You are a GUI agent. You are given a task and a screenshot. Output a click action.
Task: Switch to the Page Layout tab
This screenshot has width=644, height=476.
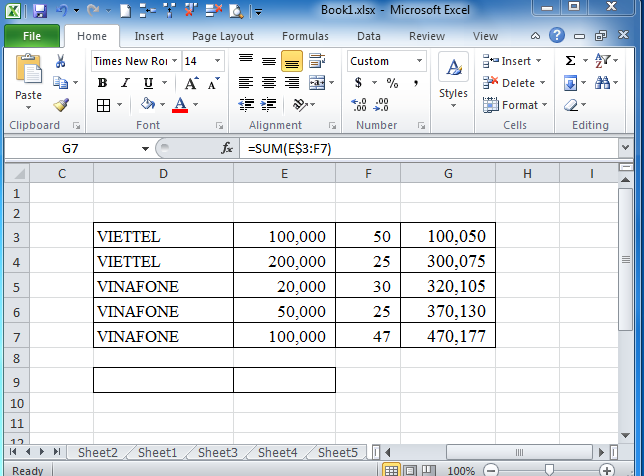(x=223, y=36)
